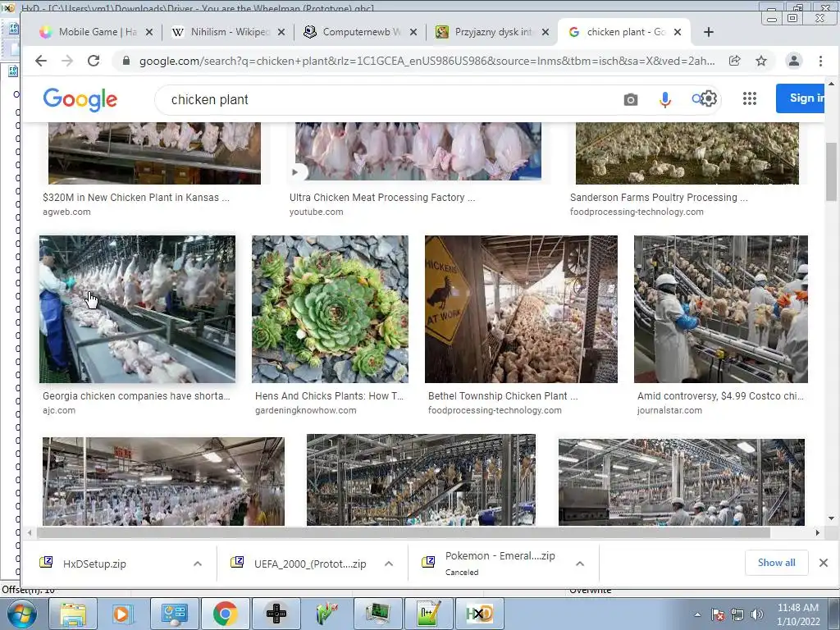This screenshot has width=840, height=630.
Task: Open the Georgia chicken companies image
Action: [x=137, y=309]
